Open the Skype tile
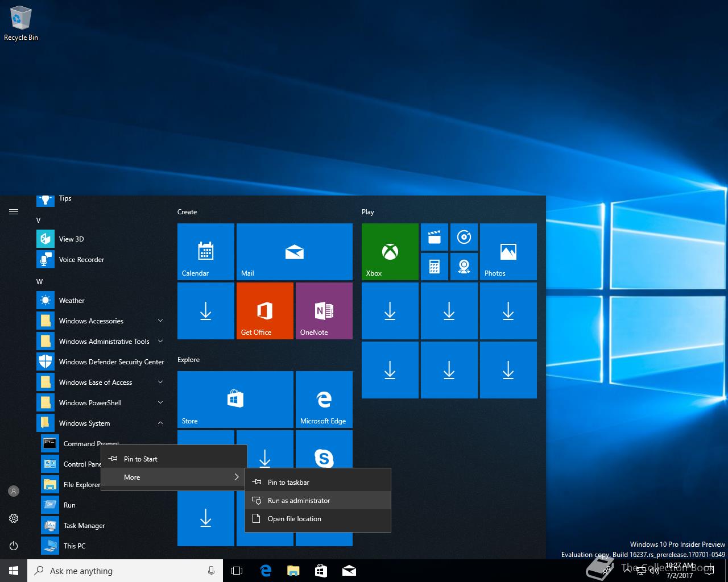728x582 pixels. 324,449
